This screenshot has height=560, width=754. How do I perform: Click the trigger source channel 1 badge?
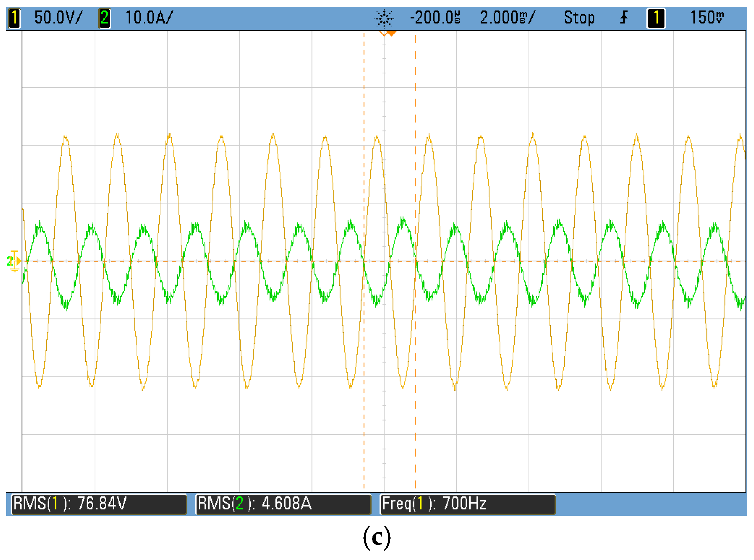656,18
